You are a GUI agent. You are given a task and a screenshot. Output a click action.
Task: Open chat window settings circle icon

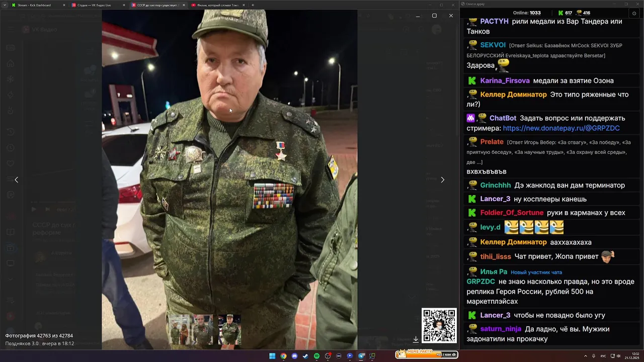tap(634, 13)
